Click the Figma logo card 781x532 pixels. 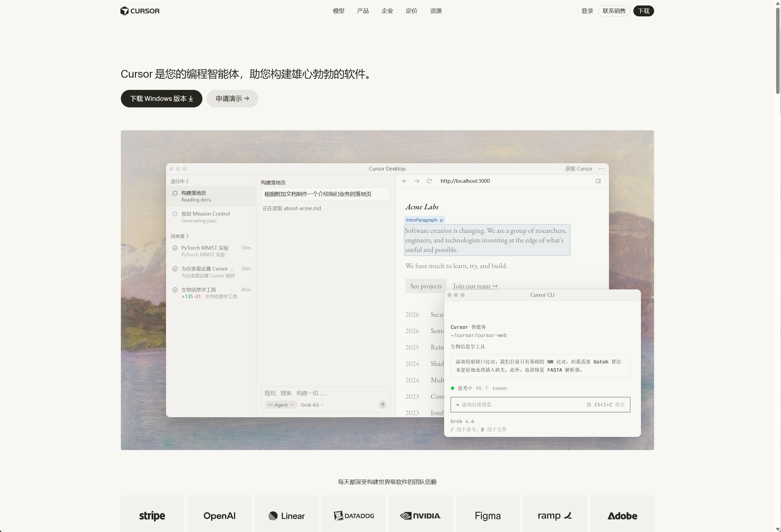pos(488,514)
